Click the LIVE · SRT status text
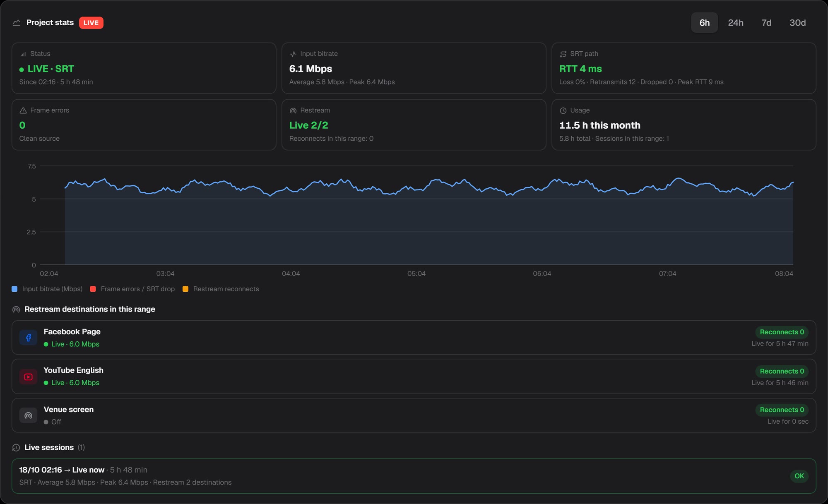This screenshot has height=504, width=828. click(51, 69)
